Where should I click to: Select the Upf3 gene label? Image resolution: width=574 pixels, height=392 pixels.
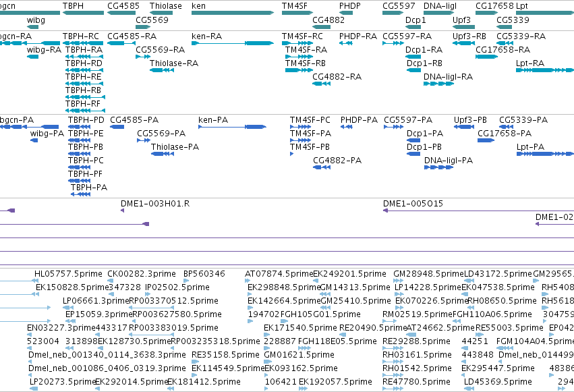click(x=461, y=20)
